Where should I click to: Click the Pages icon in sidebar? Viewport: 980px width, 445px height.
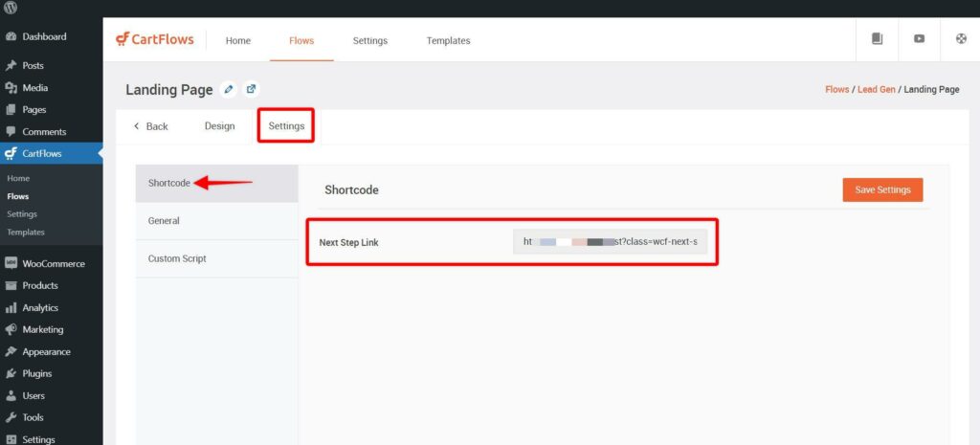coord(11,109)
